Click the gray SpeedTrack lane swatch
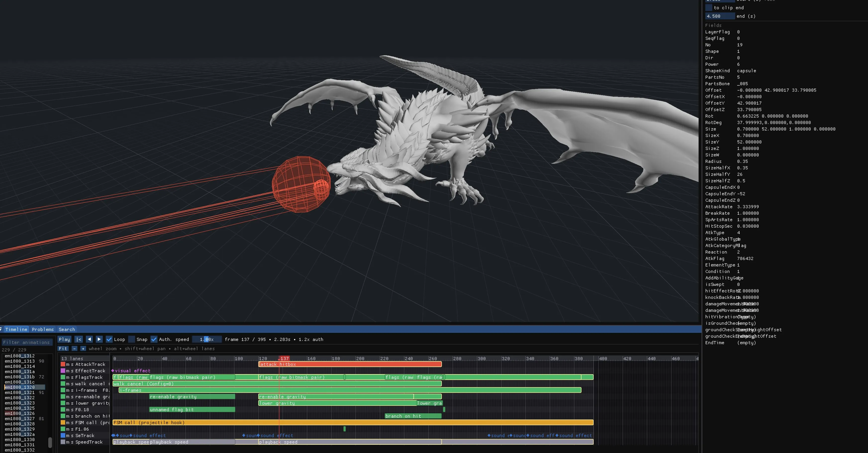This screenshot has width=868, height=453. [x=63, y=442]
